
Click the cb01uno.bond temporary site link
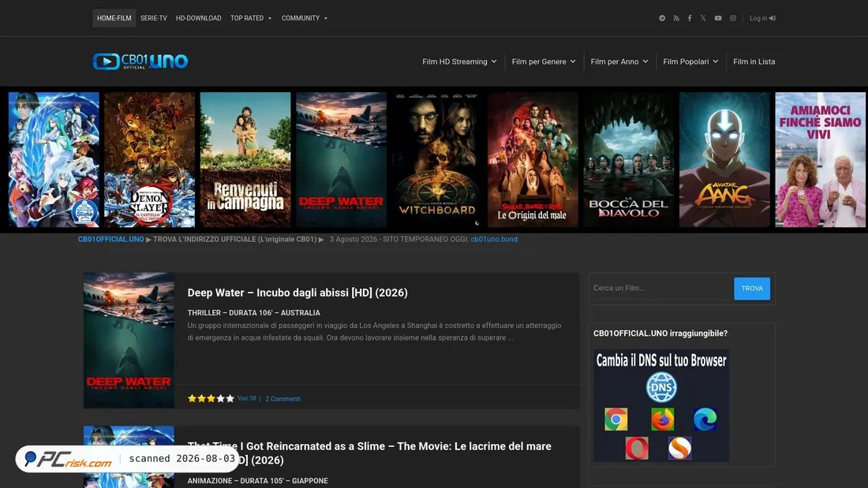494,239
